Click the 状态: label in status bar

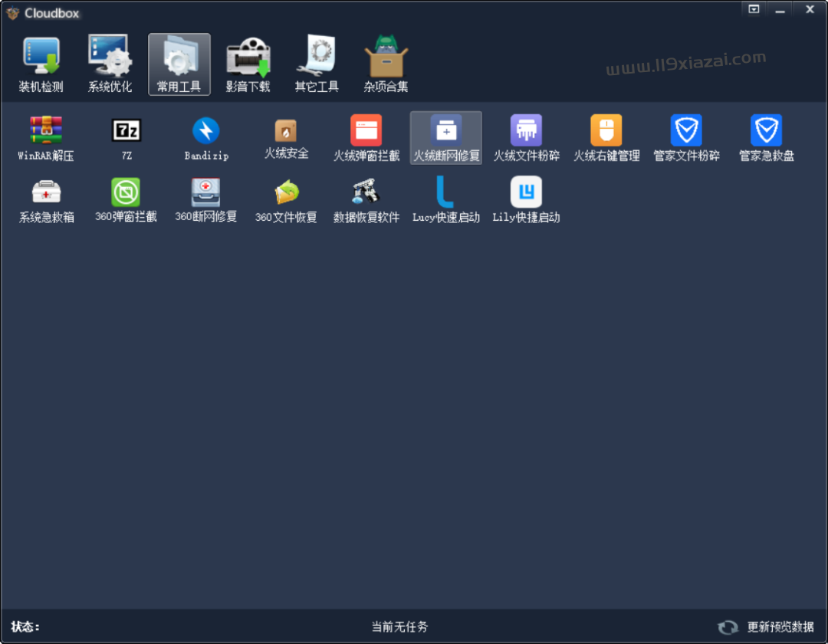point(25,626)
